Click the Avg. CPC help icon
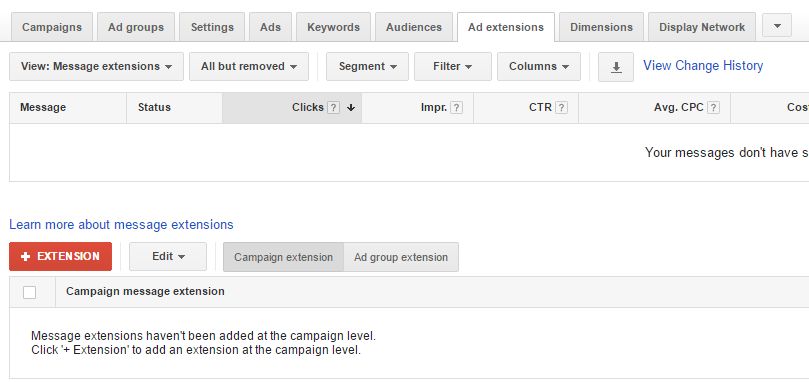This screenshot has height=382, width=809. coord(713,108)
